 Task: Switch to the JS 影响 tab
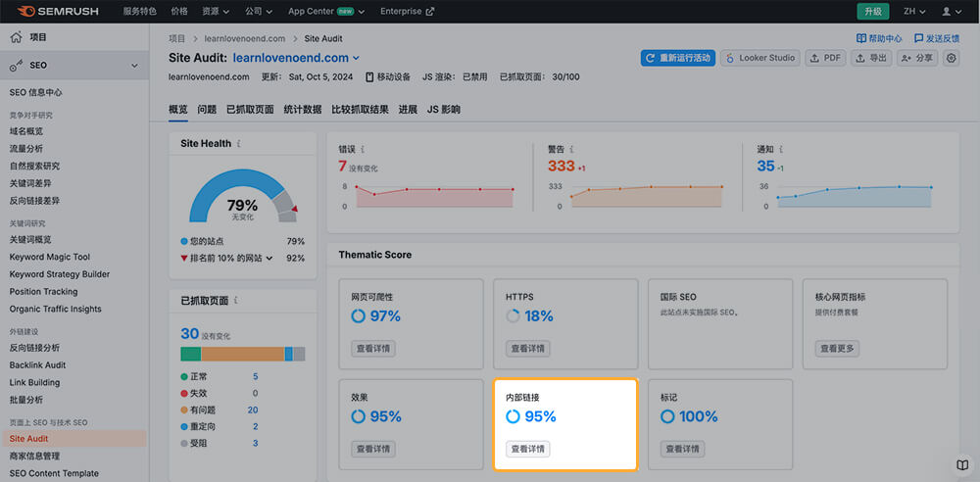click(x=444, y=110)
